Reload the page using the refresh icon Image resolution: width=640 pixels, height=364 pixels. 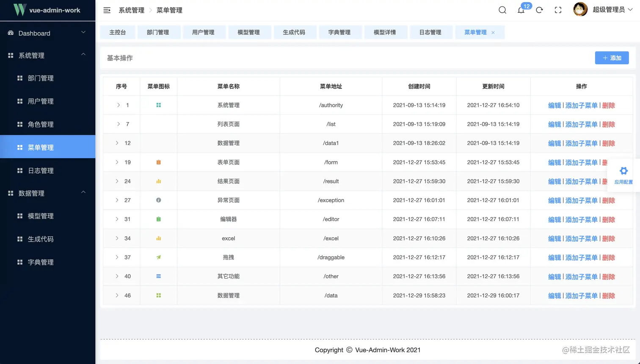pyautogui.click(x=539, y=10)
